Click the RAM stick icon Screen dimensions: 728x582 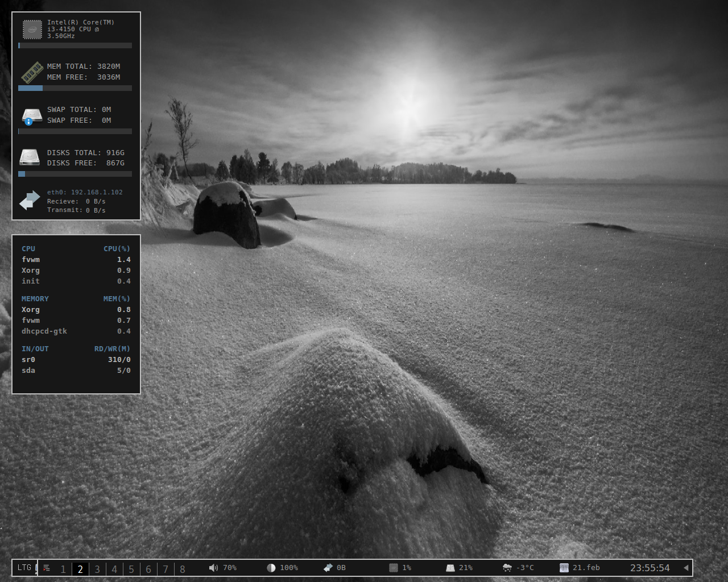[x=32, y=72]
